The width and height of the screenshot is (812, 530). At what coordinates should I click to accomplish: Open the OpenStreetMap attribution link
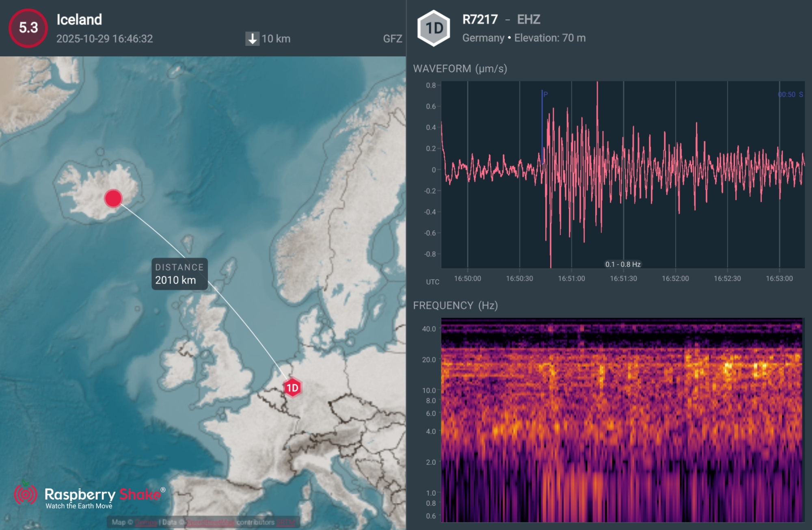pos(210,522)
